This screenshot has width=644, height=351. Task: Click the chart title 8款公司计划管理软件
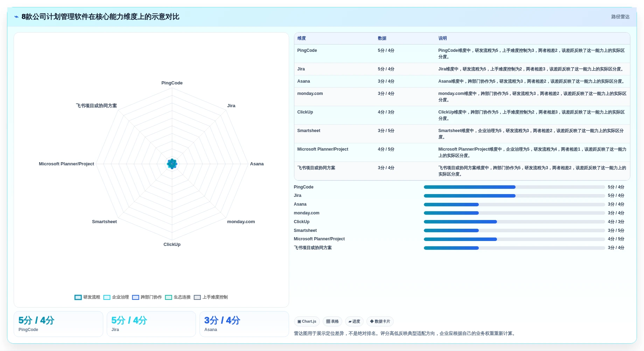point(100,17)
